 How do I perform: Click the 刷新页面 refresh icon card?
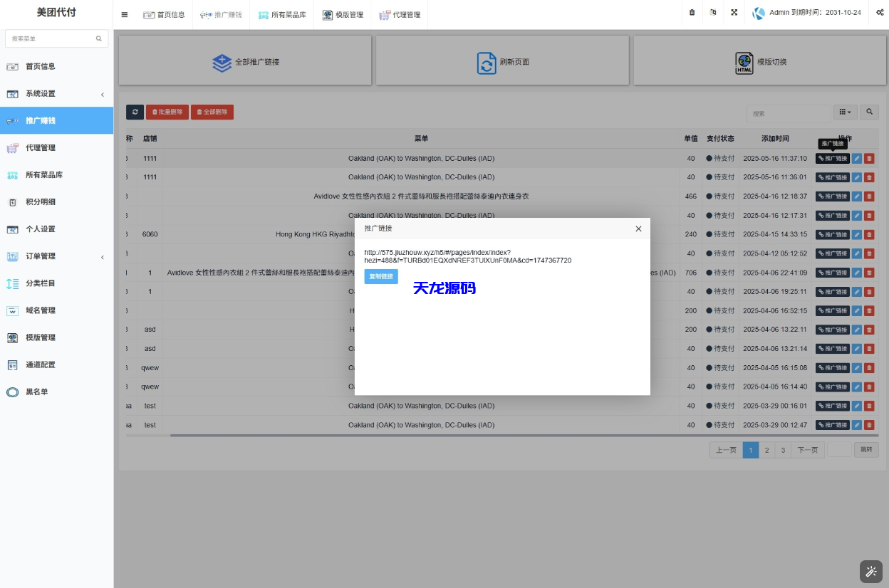click(487, 61)
